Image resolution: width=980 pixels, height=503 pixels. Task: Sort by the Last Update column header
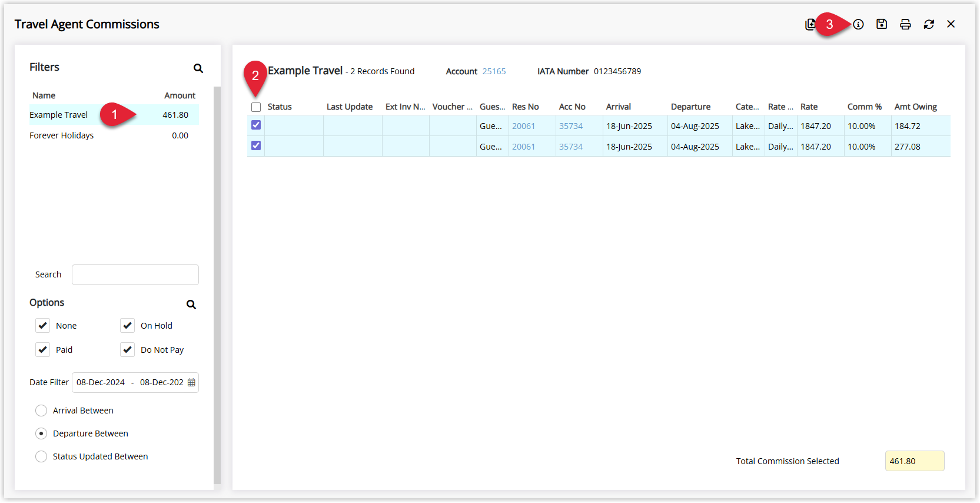350,107
